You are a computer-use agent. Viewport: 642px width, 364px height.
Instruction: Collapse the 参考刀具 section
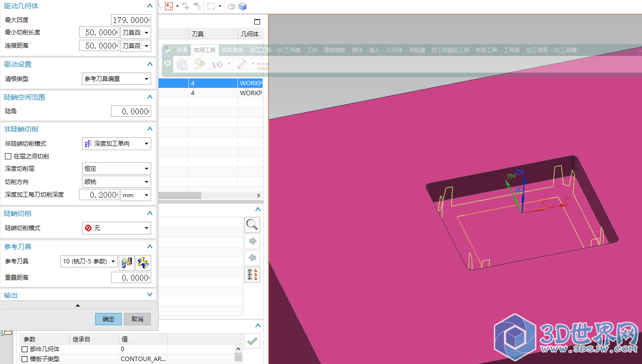click(x=150, y=247)
